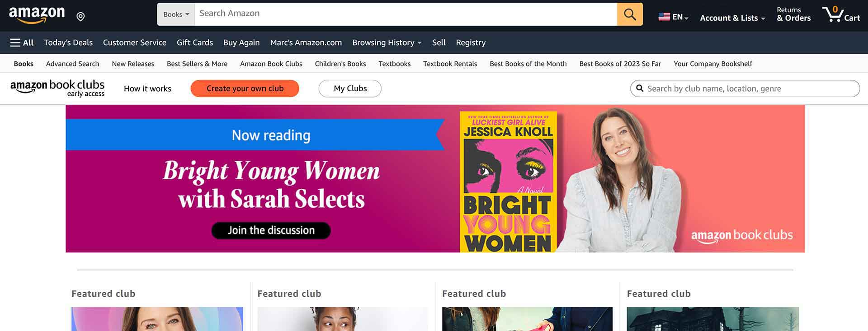Click the Amazon Book Clubs early access logo

click(x=57, y=88)
